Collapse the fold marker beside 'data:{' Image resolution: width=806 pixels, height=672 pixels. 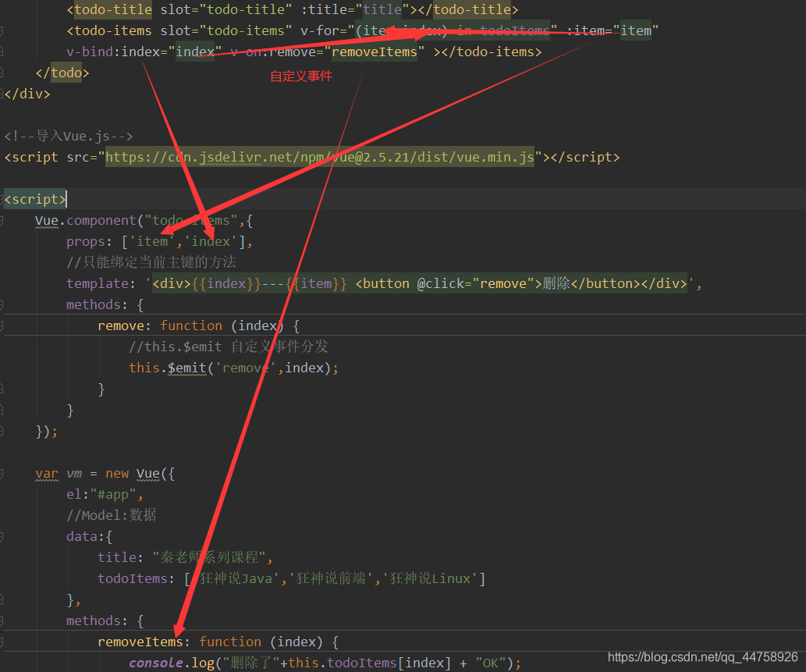pos(2,537)
